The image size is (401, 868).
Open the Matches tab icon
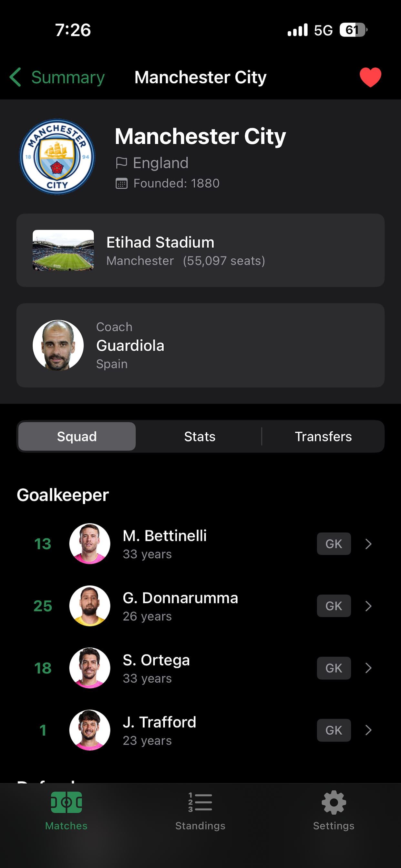point(67,802)
